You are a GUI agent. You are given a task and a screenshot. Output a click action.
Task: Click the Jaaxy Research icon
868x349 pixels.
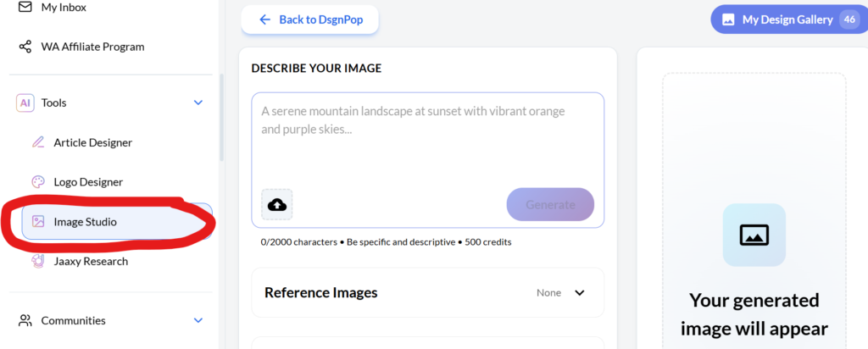(x=37, y=262)
